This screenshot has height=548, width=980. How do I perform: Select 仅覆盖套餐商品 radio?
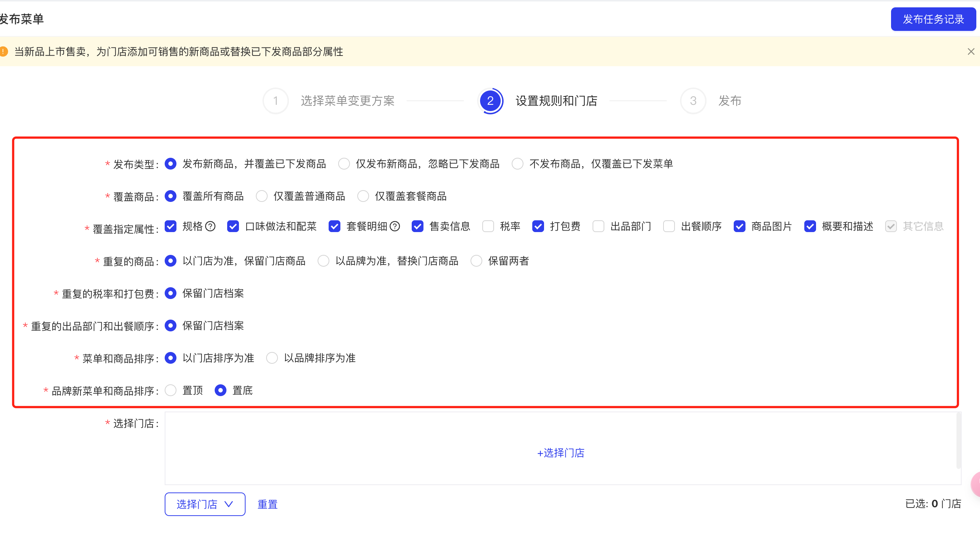click(x=363, y=196)
